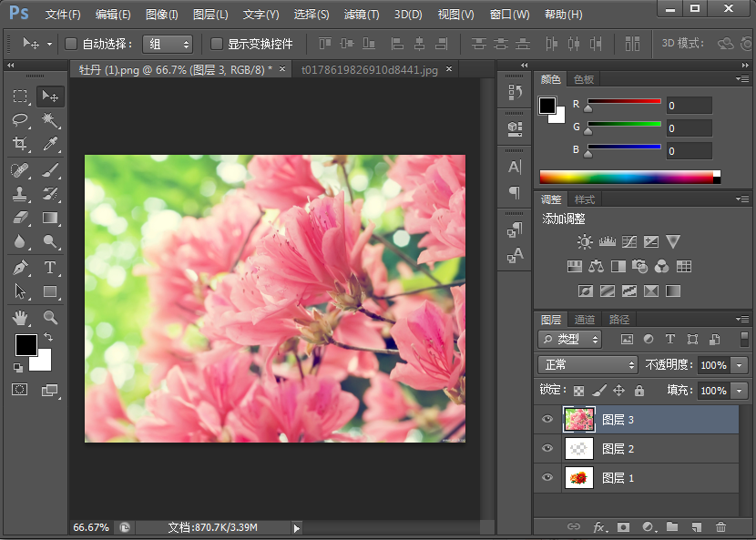Open the 文件(F) menu
Viewport: 756px width, 540px height.
[63, 15]
